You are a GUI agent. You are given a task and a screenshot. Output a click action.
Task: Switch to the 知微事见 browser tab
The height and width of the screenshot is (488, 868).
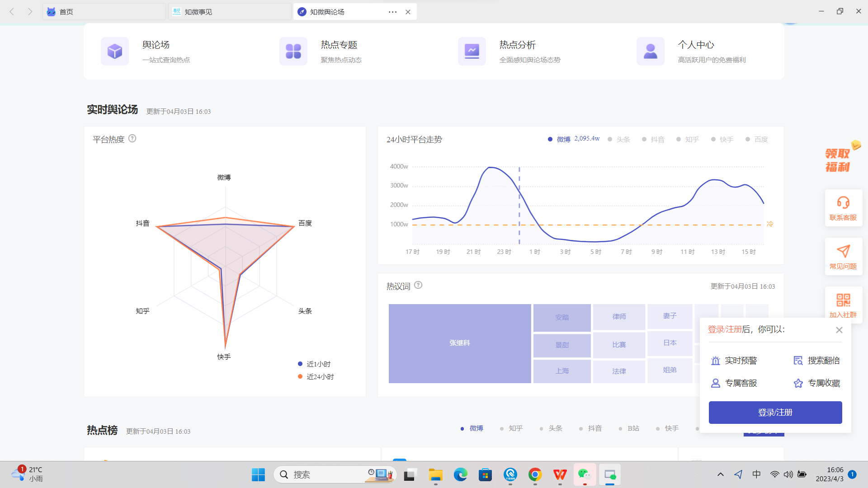coord(230,12)
